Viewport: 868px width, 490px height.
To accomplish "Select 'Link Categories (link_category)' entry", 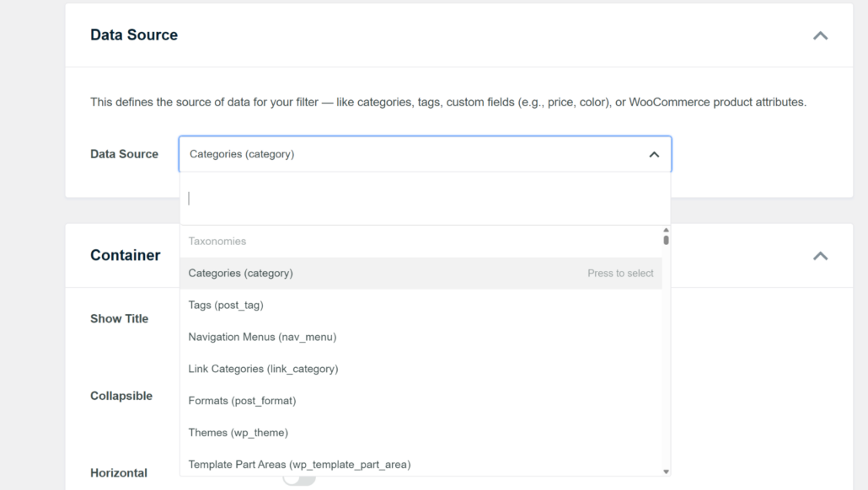I will pyautogui.click(x=262, y=369).
